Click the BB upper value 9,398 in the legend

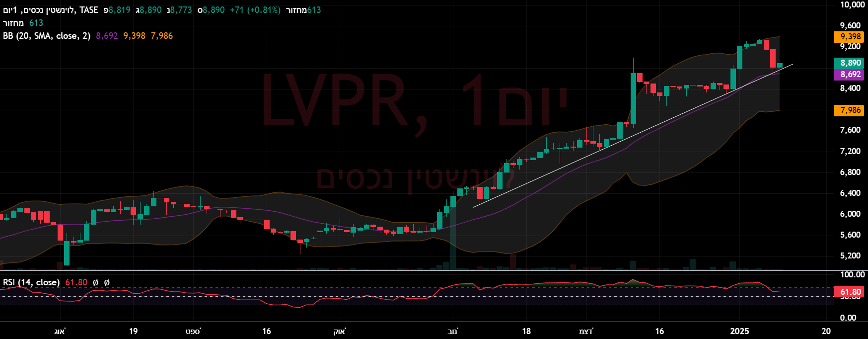pos(135,36)
